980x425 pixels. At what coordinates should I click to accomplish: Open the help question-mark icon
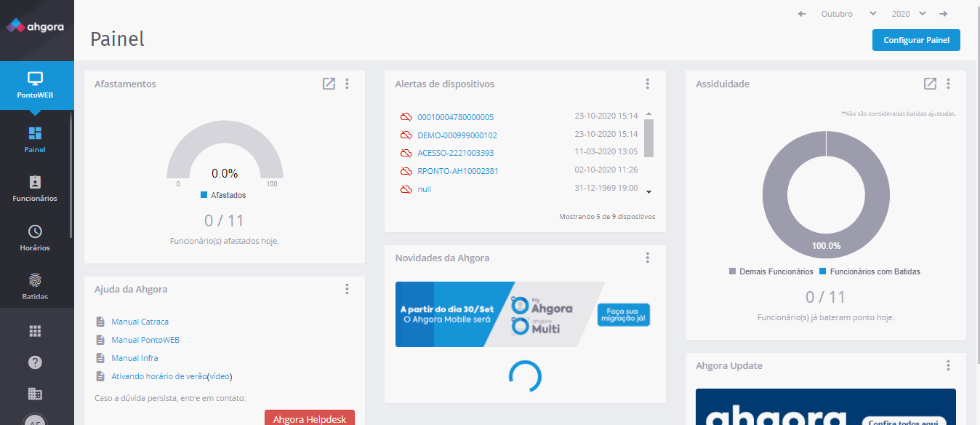click(x=34, y=362)
